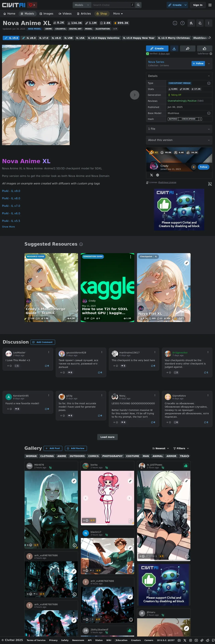Select the IL v8.0 version tab

(29, 38)
